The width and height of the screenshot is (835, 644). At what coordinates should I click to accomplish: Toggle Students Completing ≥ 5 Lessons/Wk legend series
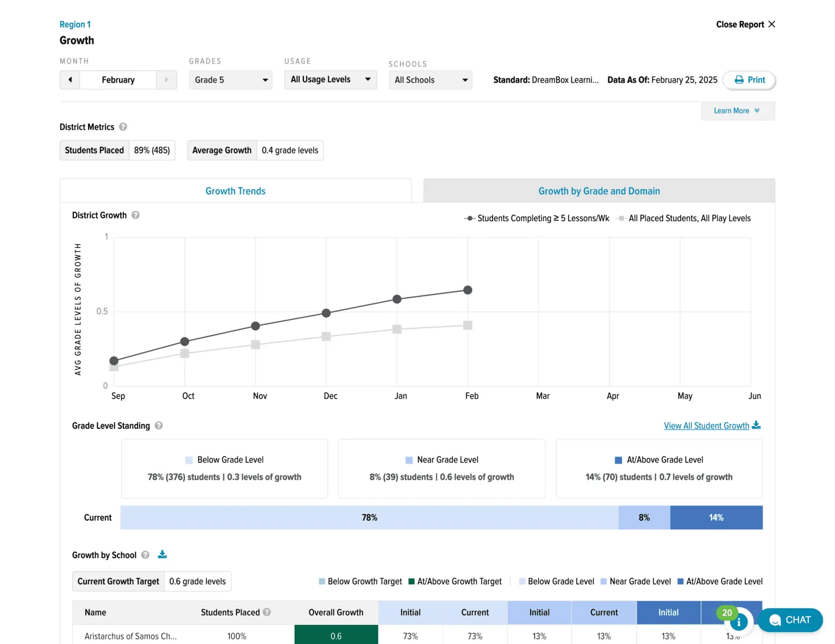point(537,218)
